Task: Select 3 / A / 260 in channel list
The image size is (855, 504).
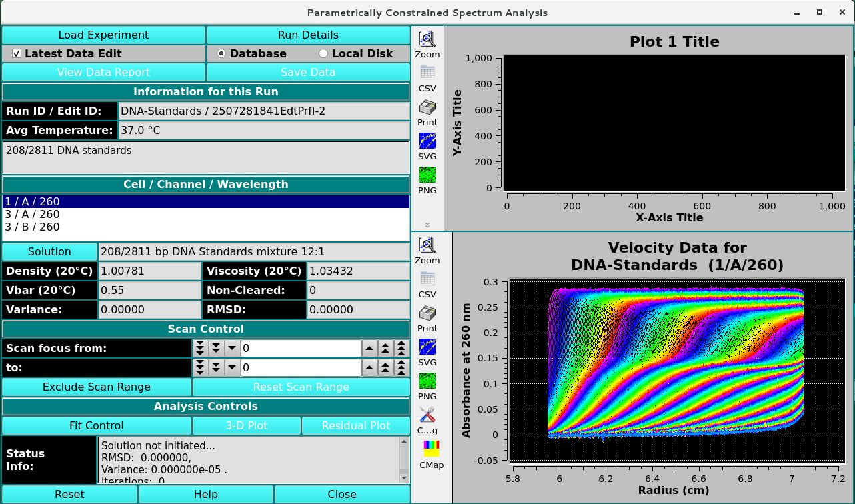Action: 32,214
